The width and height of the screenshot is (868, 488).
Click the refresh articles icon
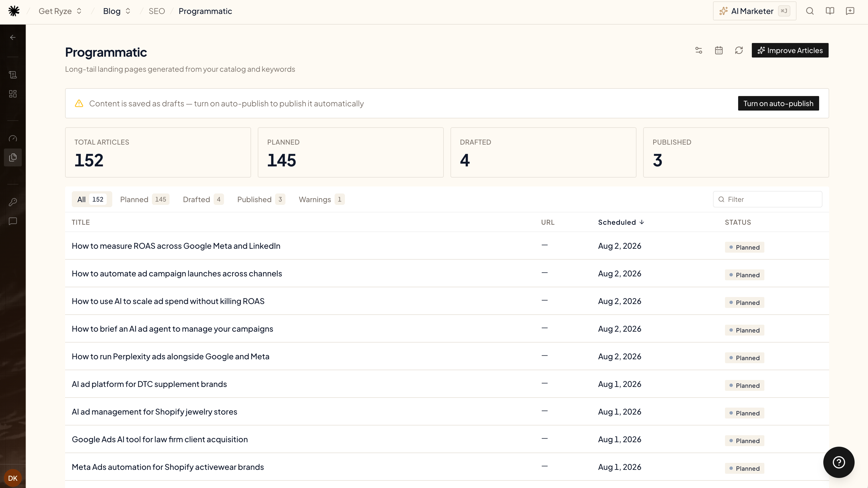coord(739,50)
